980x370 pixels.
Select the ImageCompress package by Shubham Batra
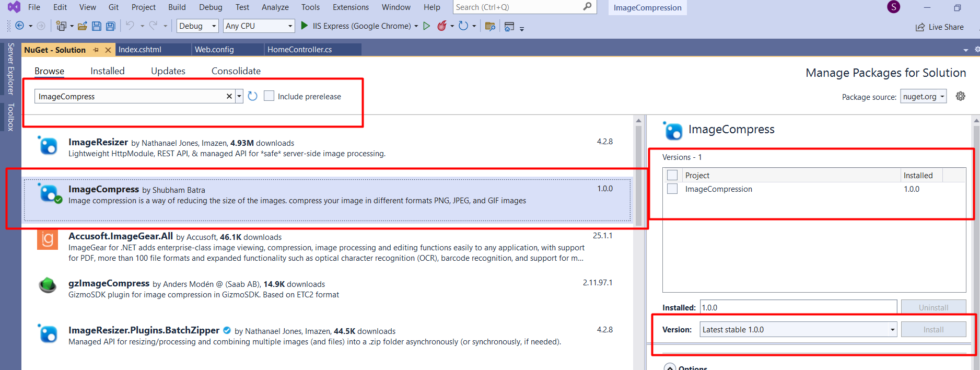point(328,200)
